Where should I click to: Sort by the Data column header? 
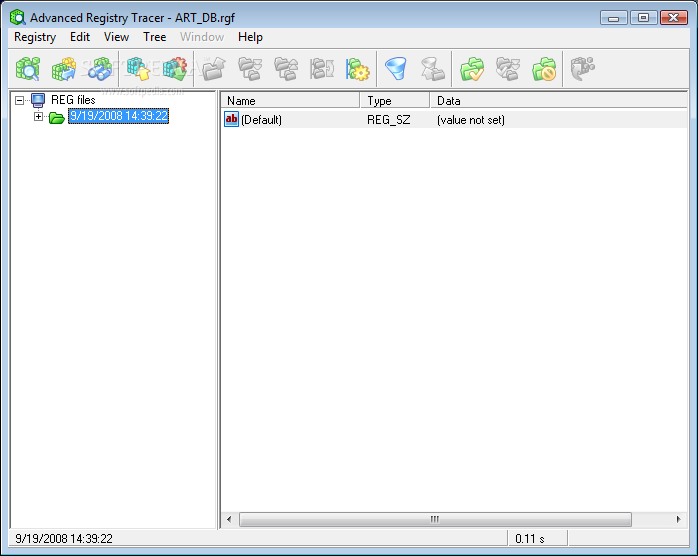coord(559,101)
